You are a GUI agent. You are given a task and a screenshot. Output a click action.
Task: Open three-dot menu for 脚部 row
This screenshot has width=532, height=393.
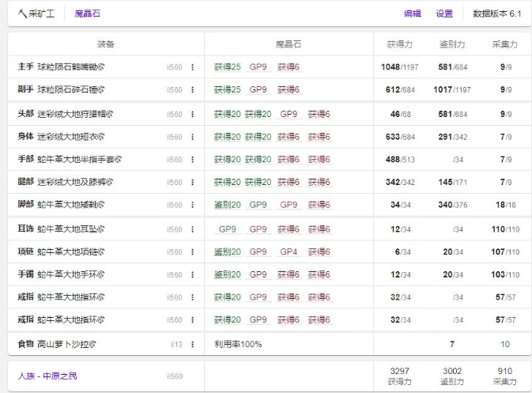pos(192,205)
